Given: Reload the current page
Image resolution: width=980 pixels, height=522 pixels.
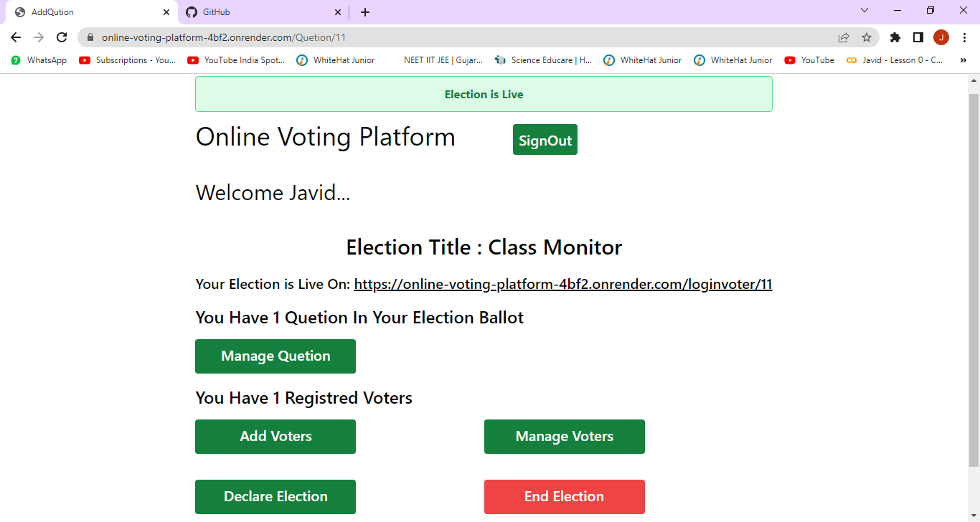Looking at the screenshot, I should coord(62,37).
